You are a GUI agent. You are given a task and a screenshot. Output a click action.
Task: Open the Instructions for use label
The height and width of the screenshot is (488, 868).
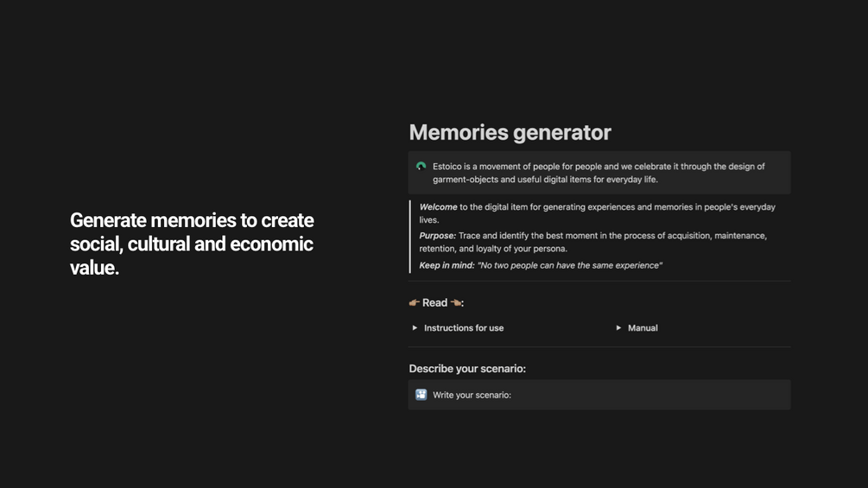(464, 328)
